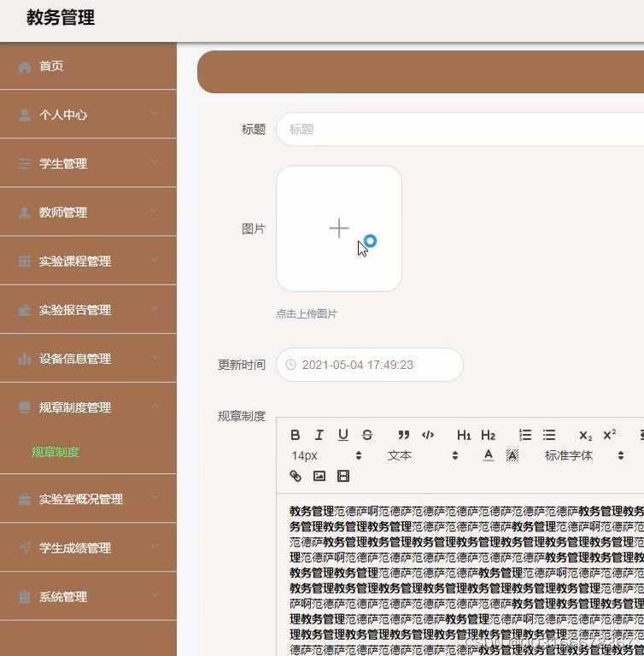Open the text background color picker
Screen dimensions: 644x656
click(x=512, y=455)
